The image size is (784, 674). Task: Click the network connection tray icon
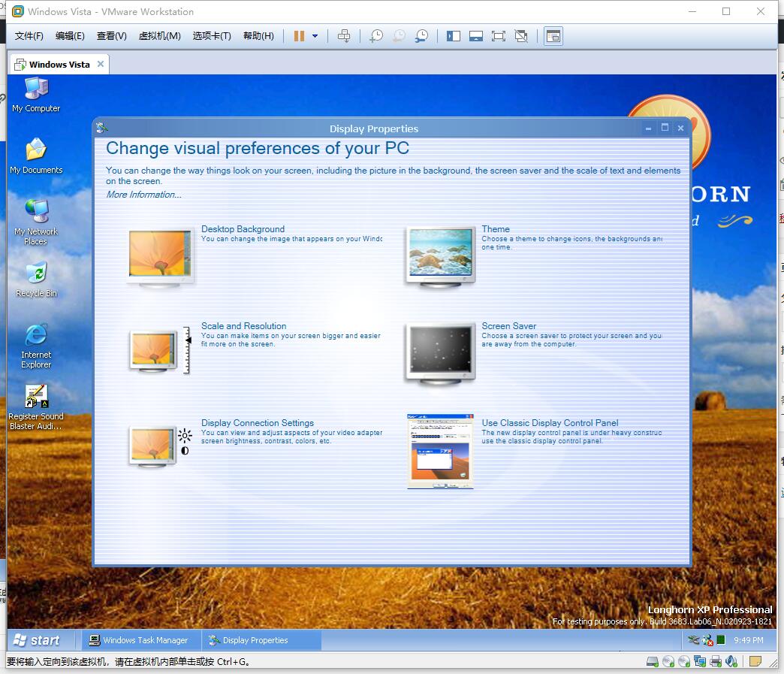click(693, 640)
